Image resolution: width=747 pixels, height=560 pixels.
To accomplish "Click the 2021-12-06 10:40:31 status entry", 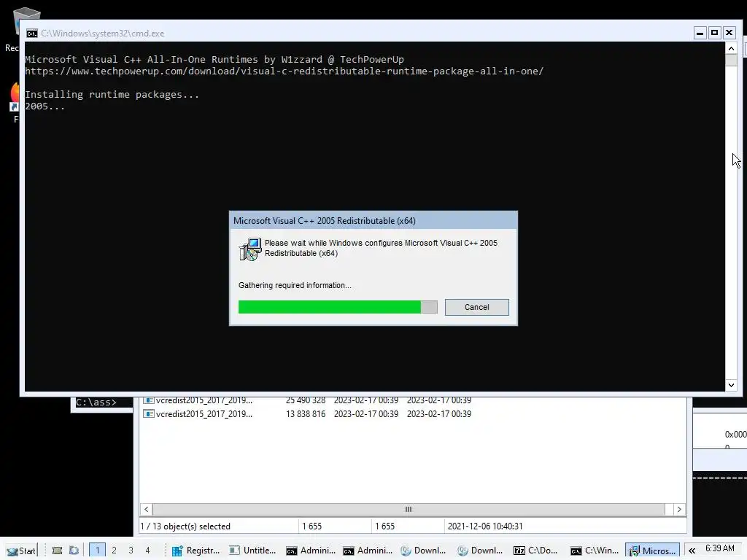I will (485, 526).
